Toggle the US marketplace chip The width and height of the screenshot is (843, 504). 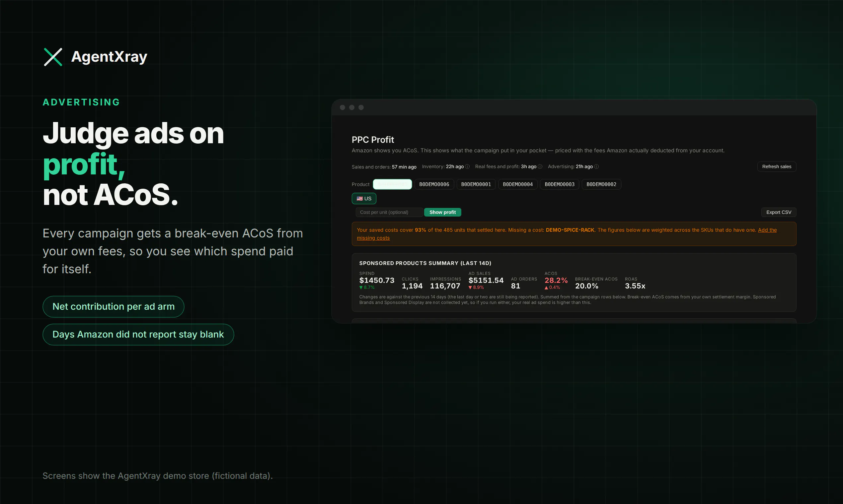pos(364,199)
